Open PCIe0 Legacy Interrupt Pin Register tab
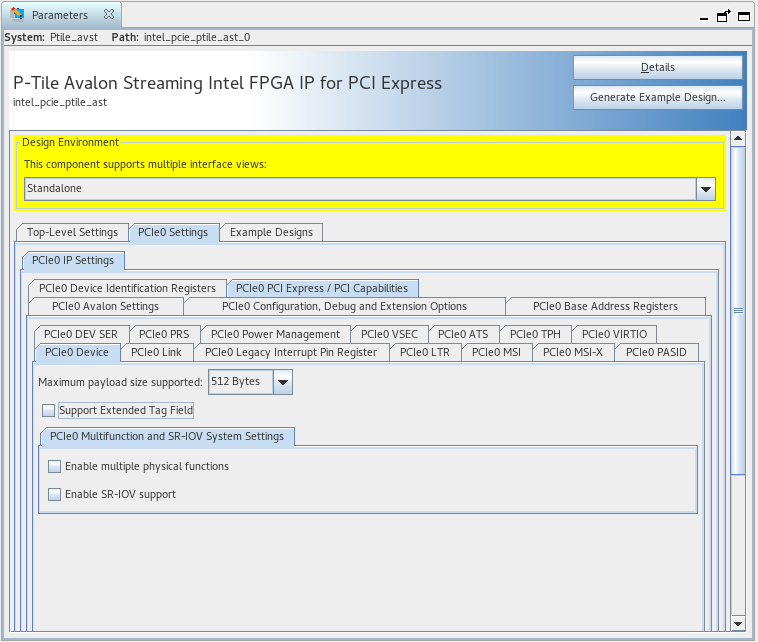 point(291,352)
